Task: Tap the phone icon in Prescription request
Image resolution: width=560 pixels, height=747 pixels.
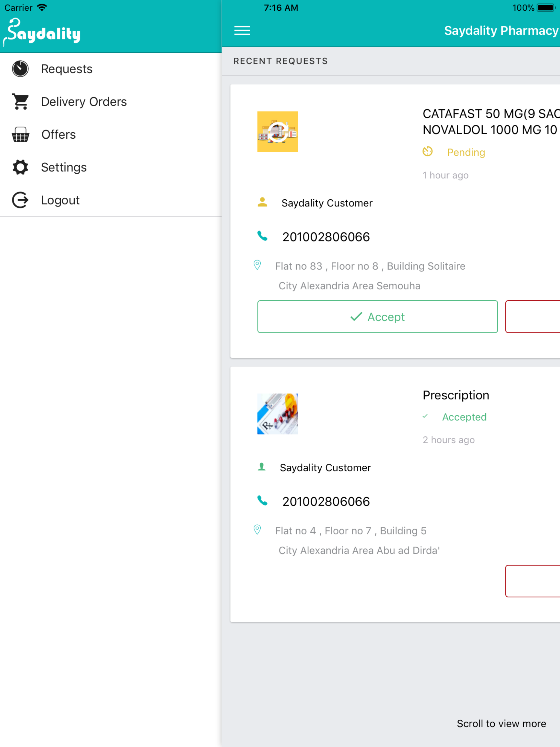Action: pyautogui.click(x=262, y=500)
